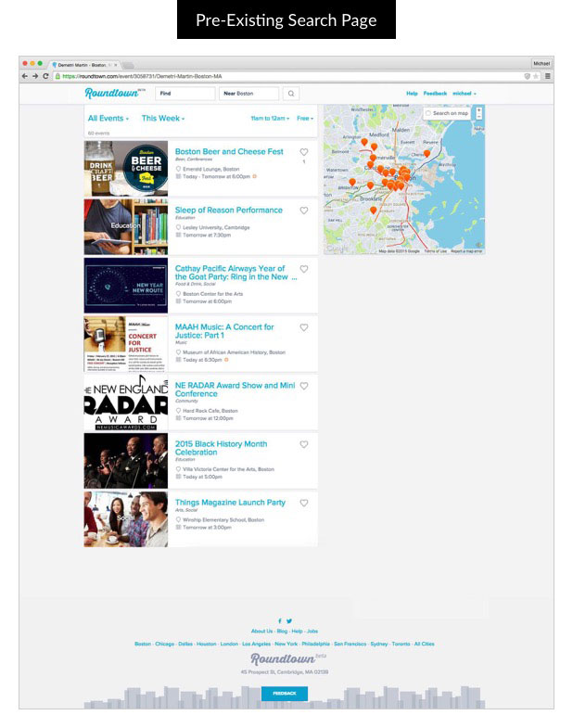Viewport: 573px width, 728px height.
Task: Click About Us in the footer
Action: 261,632
